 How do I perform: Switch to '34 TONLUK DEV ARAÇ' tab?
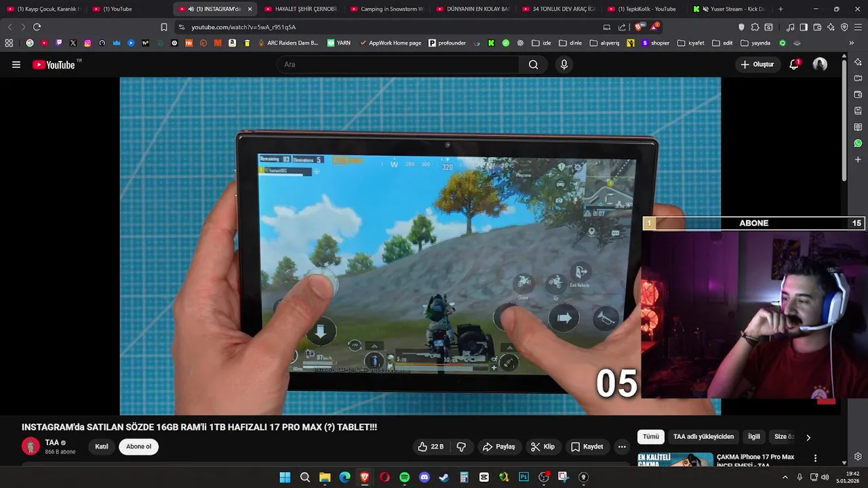click(x=558, y=9)
